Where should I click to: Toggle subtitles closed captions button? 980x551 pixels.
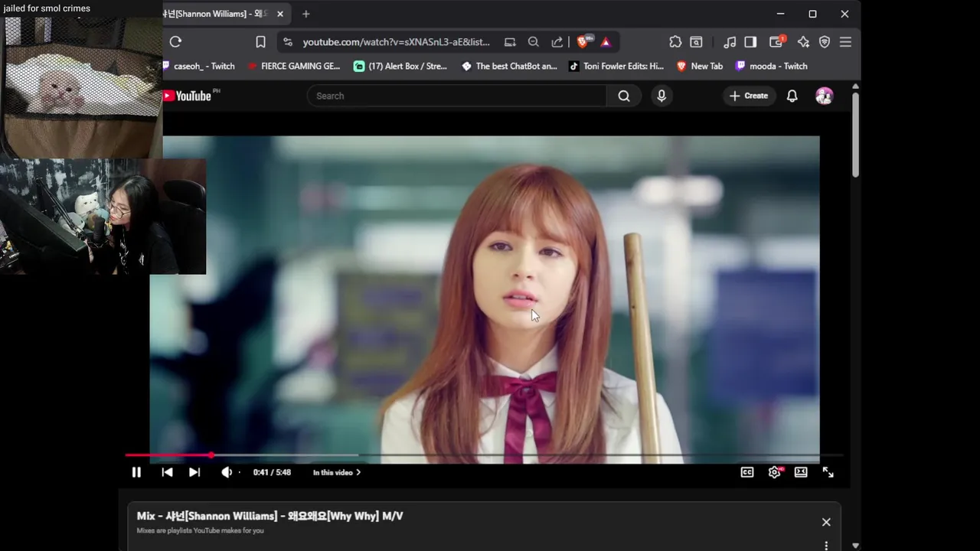[x=747, y=472]
